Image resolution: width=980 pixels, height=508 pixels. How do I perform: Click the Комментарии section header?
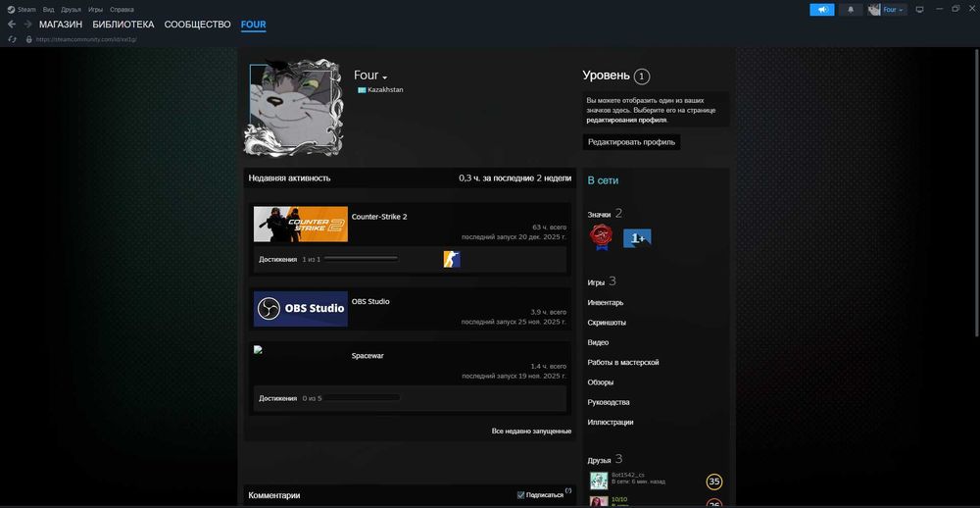click(273, 495)
